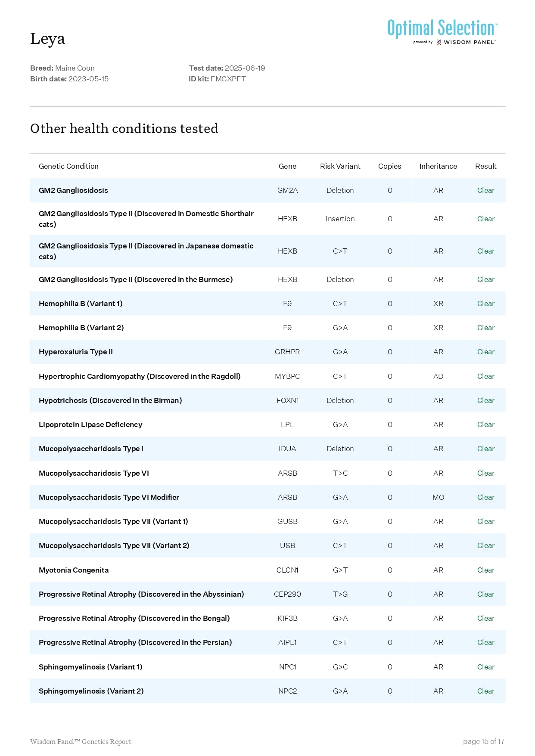Click the CEP290 gene entry
This screenshot has width=535, height=756.
[287, 594]
